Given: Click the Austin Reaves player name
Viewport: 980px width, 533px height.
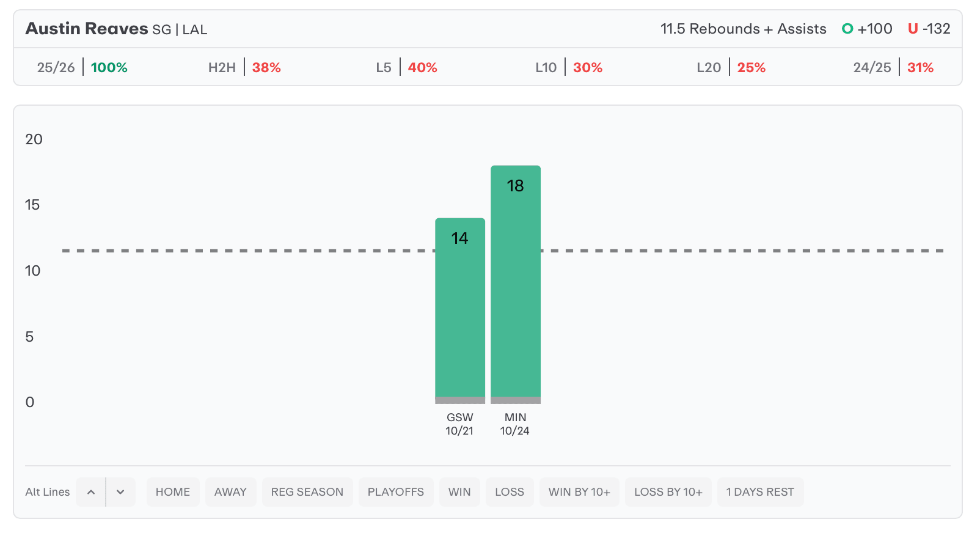Looking at the screenshot, I should click(87, 29).
